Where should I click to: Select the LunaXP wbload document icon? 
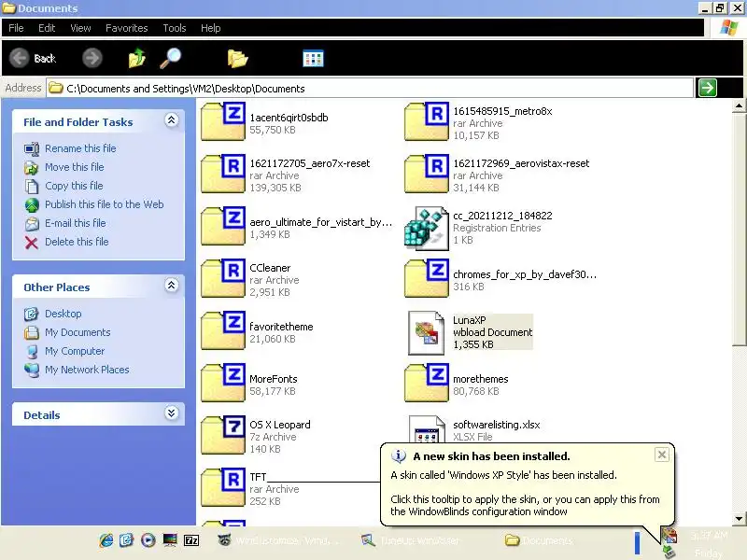(x=427, y=333)
